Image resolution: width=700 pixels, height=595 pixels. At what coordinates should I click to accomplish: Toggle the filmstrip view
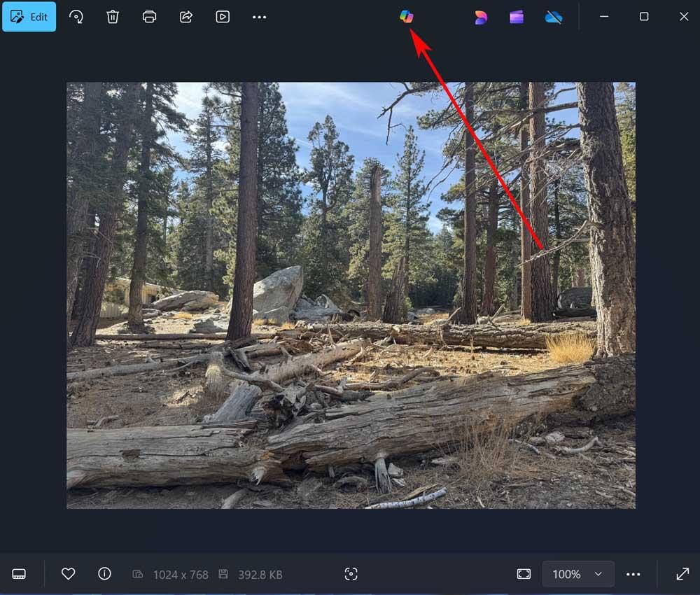click(x=19, y=573)
